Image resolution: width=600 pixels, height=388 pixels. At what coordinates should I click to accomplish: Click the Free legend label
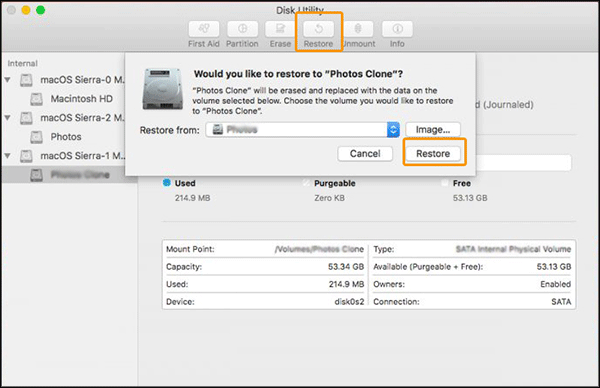click(462, 183)
